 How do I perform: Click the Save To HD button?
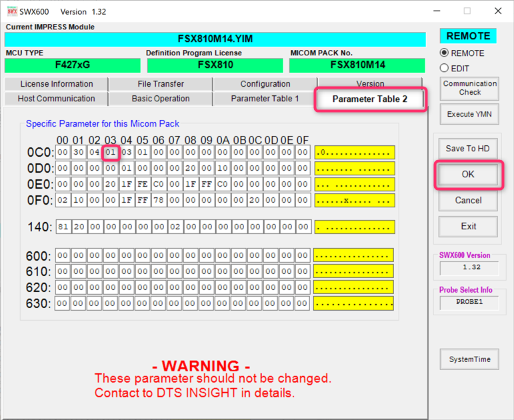468,149
